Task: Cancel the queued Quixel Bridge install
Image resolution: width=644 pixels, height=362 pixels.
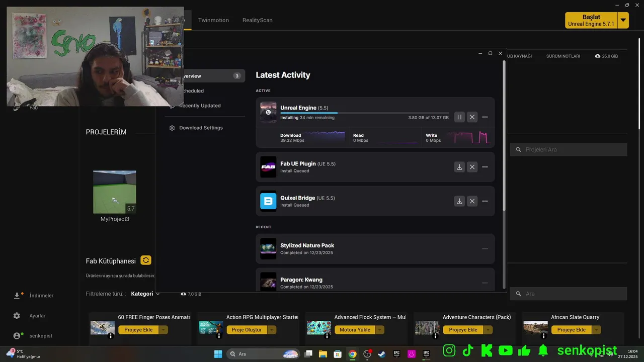Action: [472, 201]
